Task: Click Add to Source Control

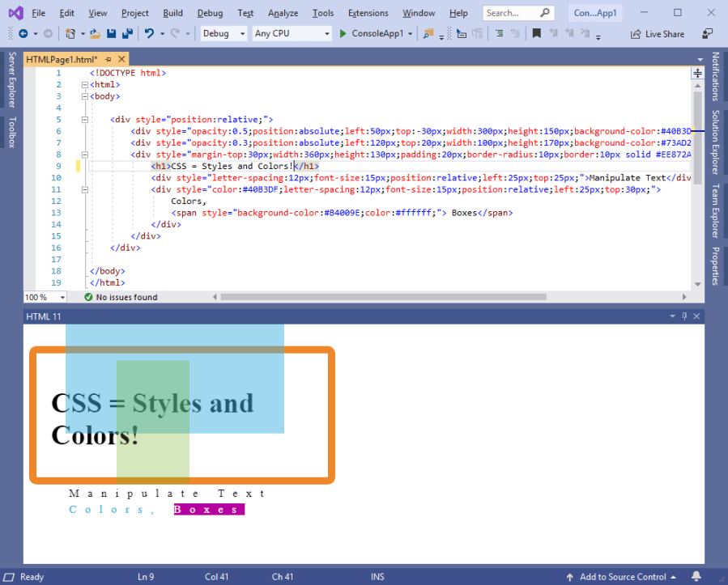Action: 622,577
